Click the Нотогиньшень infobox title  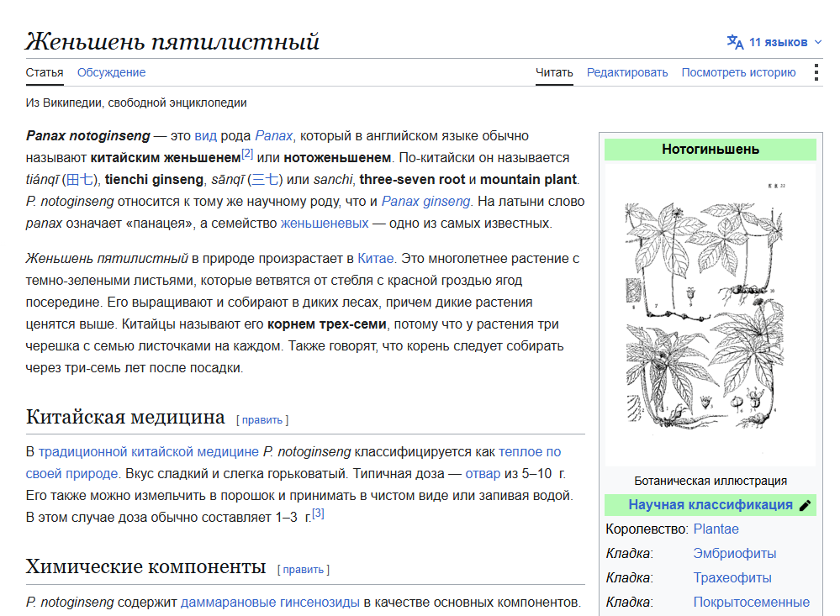pos(711,150)
